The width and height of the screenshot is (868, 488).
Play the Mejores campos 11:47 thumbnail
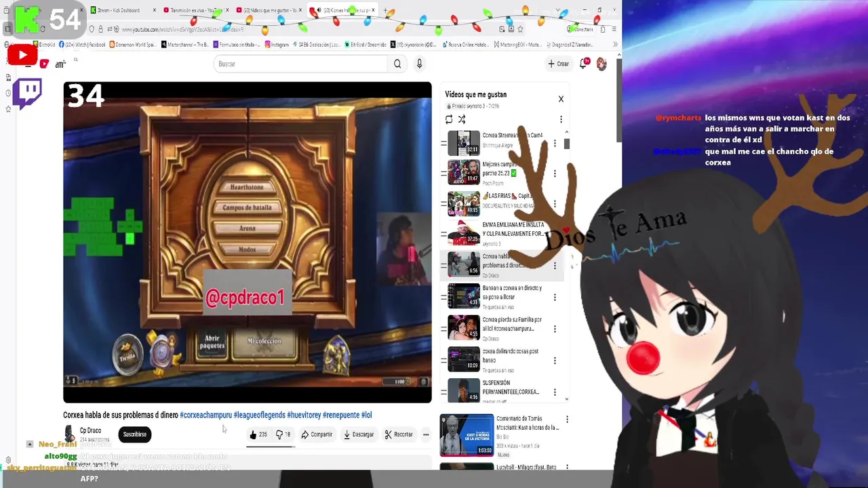pyautogui.click(x=464, y=174)
